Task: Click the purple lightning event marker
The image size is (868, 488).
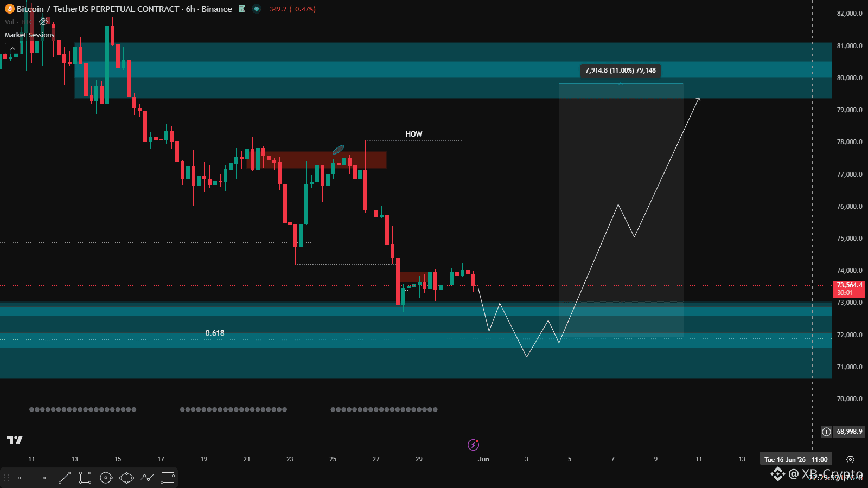Action: (473, 445)
